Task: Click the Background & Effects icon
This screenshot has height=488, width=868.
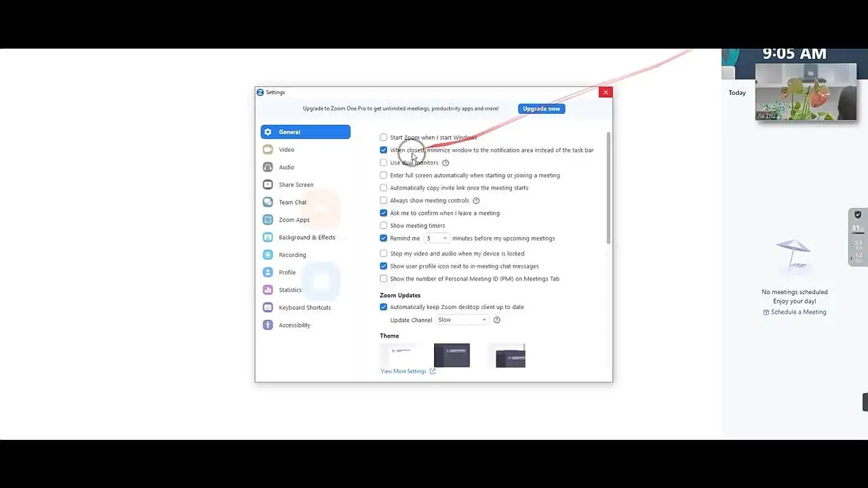Action: point(268,237)
